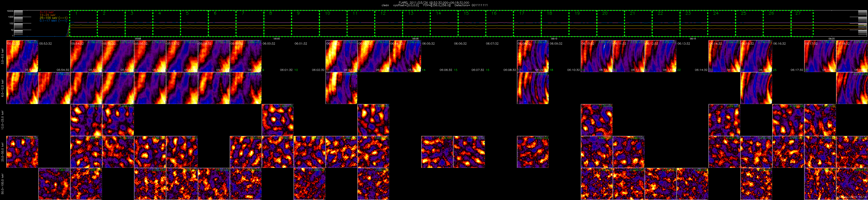This screenshot has width=868, height=200.
Task: Open the 3.0-6.0 keV image at 05:52:32
Action: point(22,56)
